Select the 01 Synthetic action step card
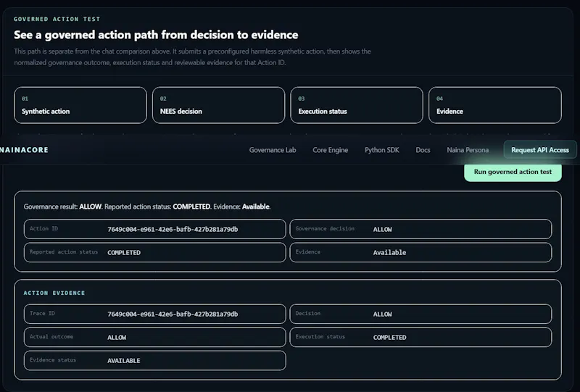The image size is (580, 392). coord(80,105)
